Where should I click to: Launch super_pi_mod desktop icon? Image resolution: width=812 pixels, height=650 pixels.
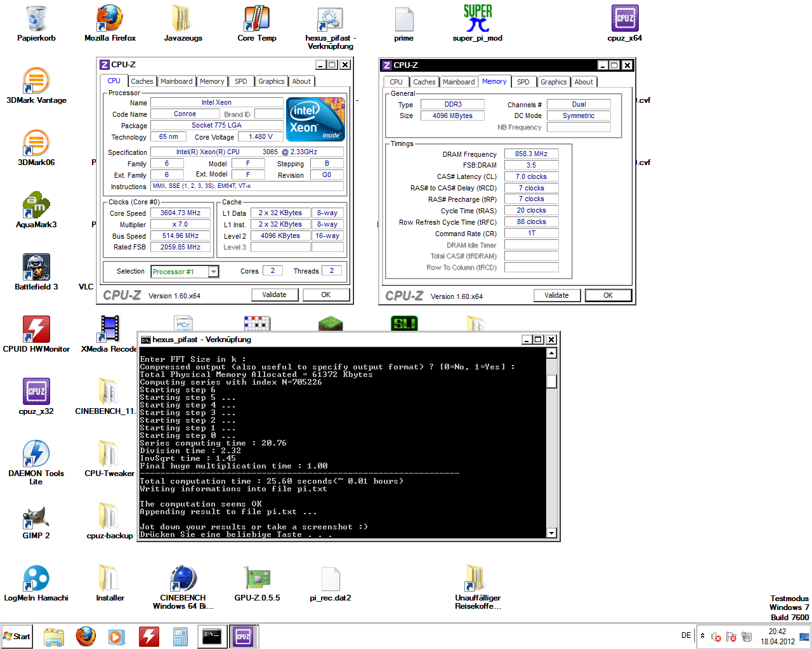(x=477, y=23)
